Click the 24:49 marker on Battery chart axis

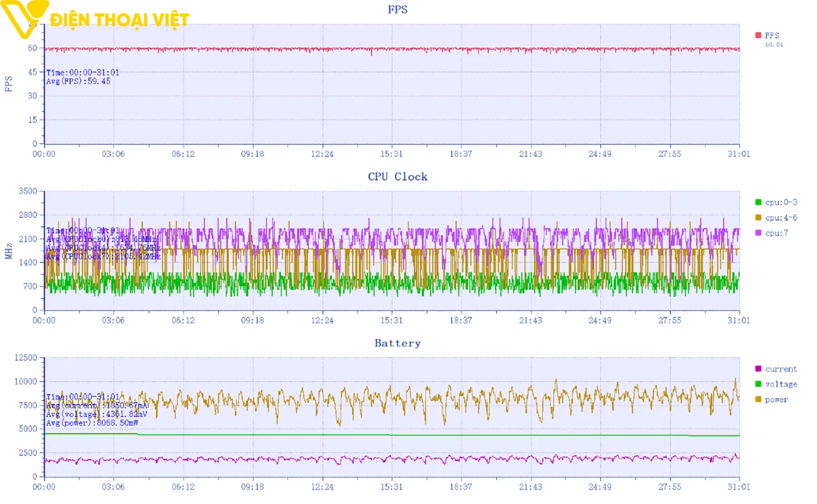pyautogui.click(x=600, y=487)
